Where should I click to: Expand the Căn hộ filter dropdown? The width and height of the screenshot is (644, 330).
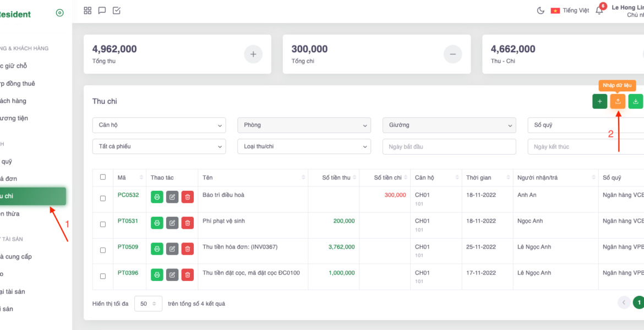(159, 125)
